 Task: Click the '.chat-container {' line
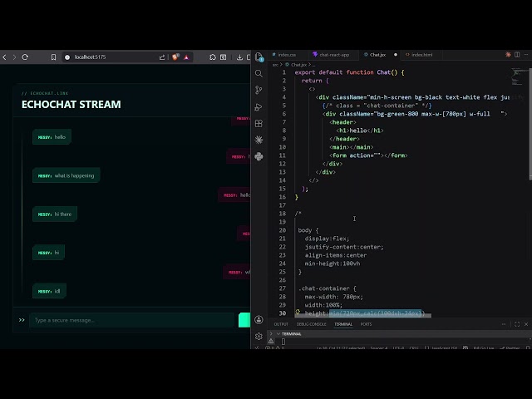pyautogui.click(x=327, y=288)
